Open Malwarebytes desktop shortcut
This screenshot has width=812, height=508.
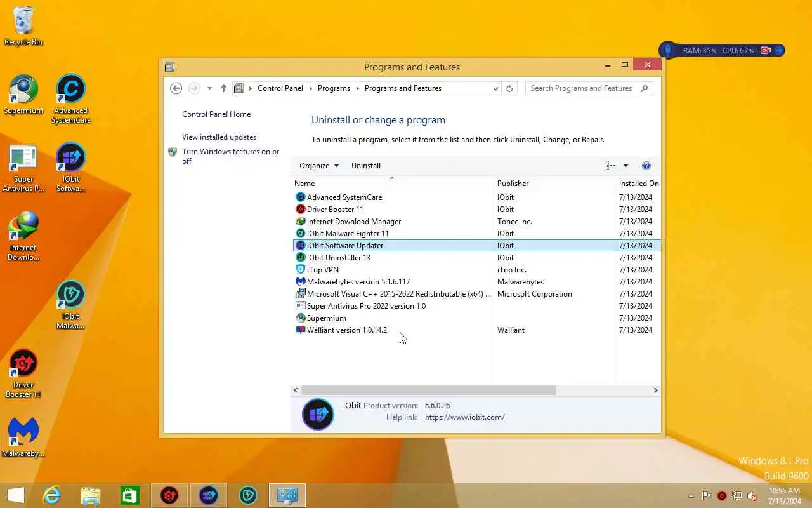point(23,438)
